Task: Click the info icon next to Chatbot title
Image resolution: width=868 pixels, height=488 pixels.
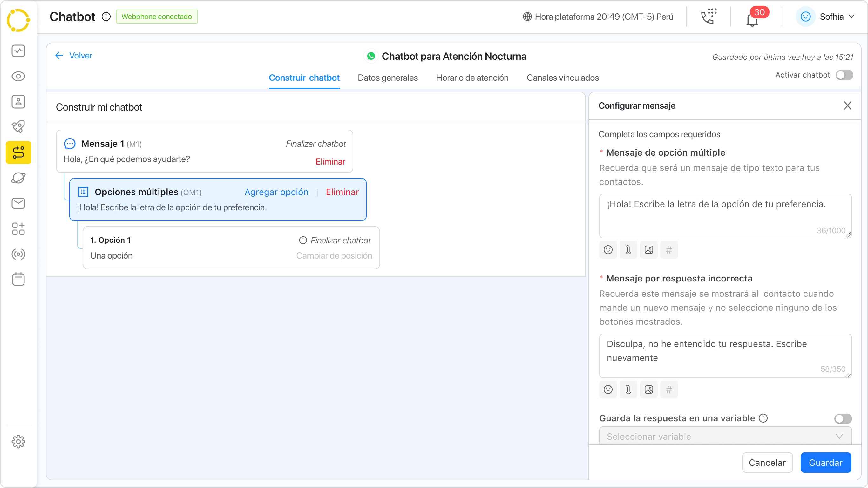Action: [106, 17]
